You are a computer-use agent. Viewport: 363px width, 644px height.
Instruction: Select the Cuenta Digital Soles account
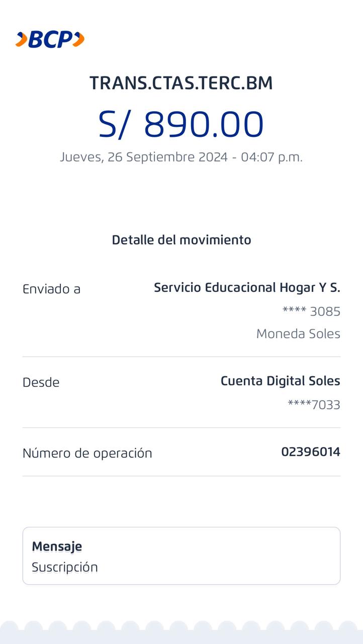(x=280, y=381)
